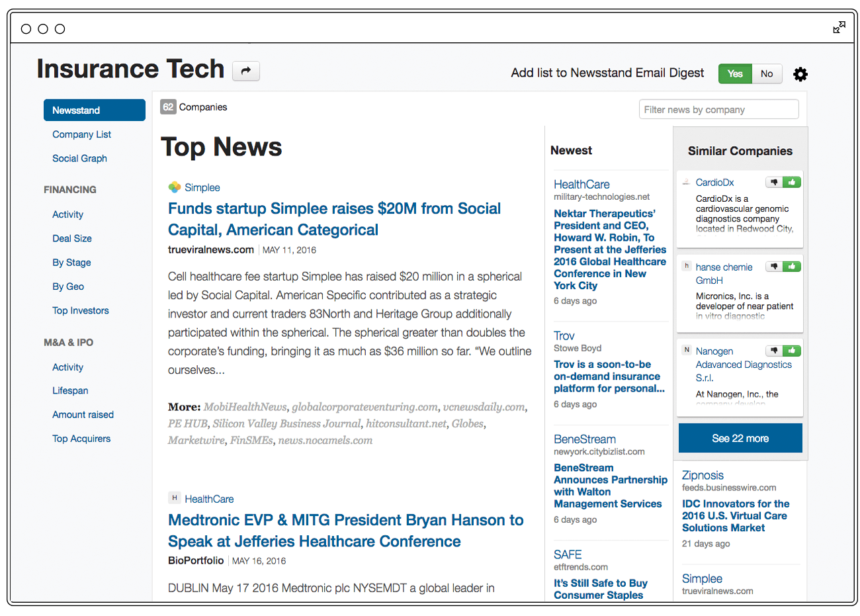Click the Nanogen N logo icon
Image resolution: width=860 pixels, height=616 pixels.
point(687,350)
